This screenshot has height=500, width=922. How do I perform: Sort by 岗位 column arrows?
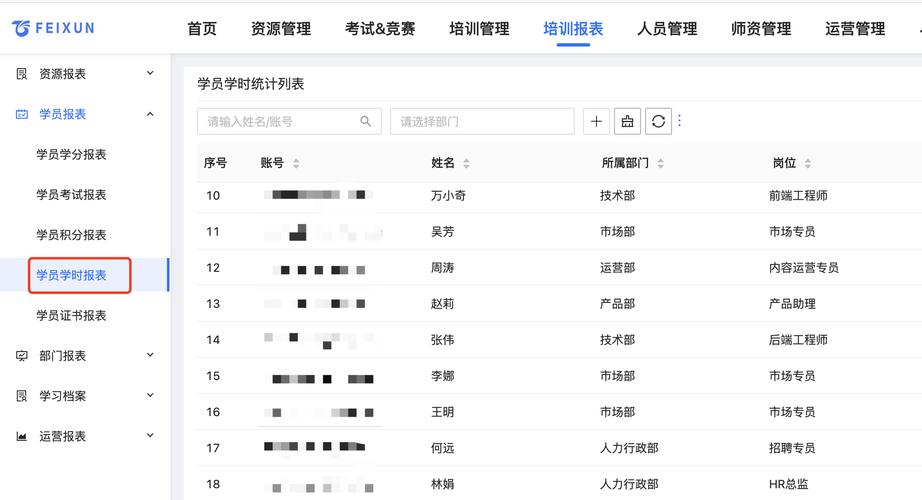coord(807,163)
